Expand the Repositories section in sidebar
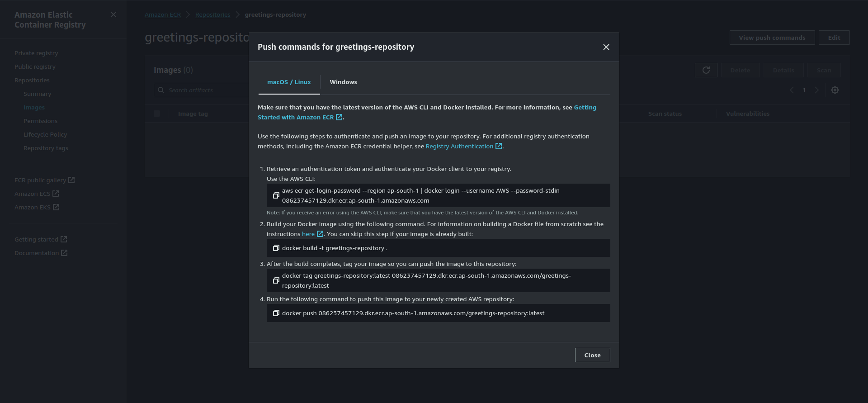868x403 pixels. click(32, 80)
